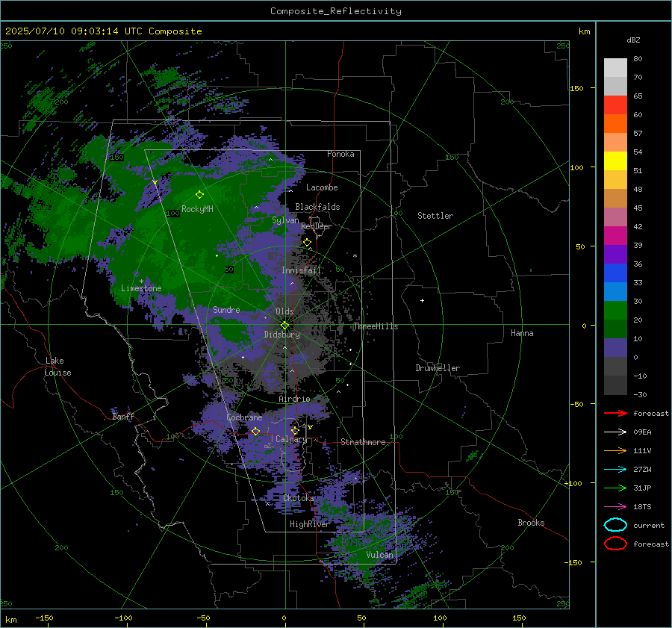This screenshot has width=672, height=628.
Task: Click the Sylvan label
Action: [x=285, y=220]
